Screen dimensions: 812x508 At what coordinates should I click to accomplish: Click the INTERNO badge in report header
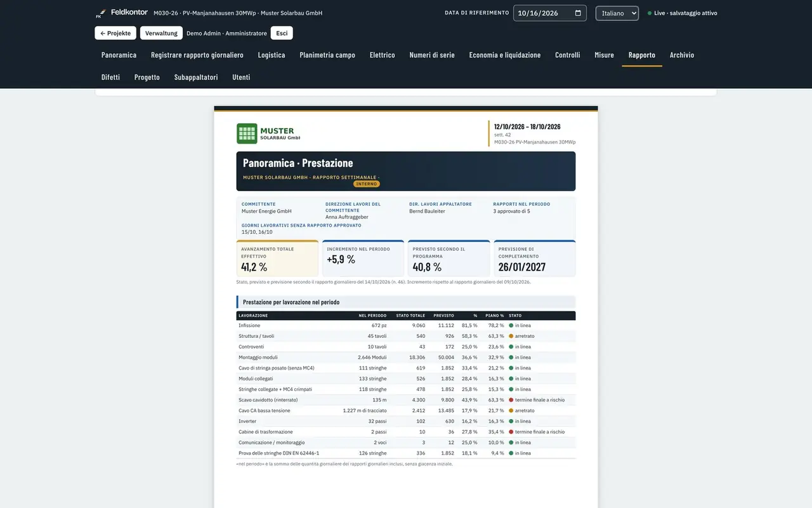(367, 184)
